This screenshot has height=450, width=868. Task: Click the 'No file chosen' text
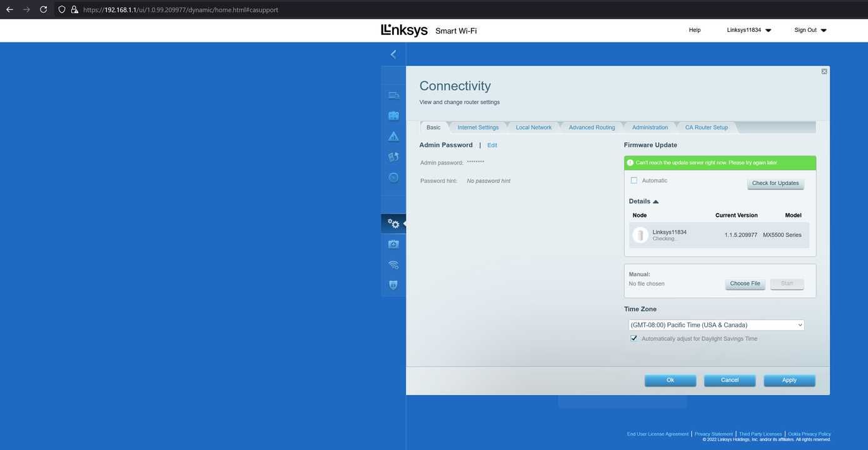pyautogui.click(x=647, y=284)
